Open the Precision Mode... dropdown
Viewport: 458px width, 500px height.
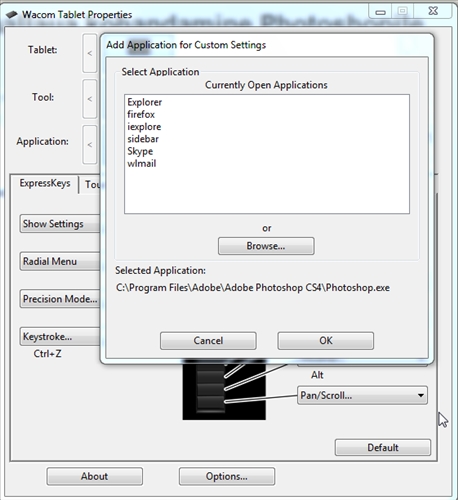(x=60, y=299)
